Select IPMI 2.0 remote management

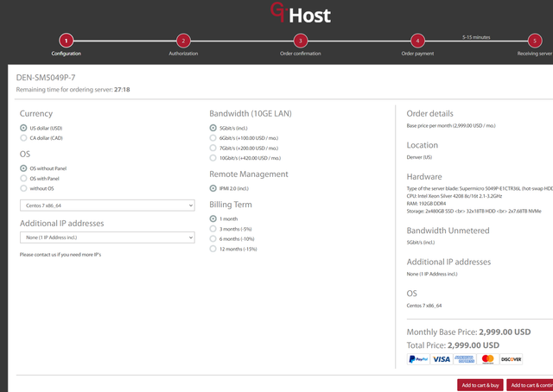pos(213,188)
